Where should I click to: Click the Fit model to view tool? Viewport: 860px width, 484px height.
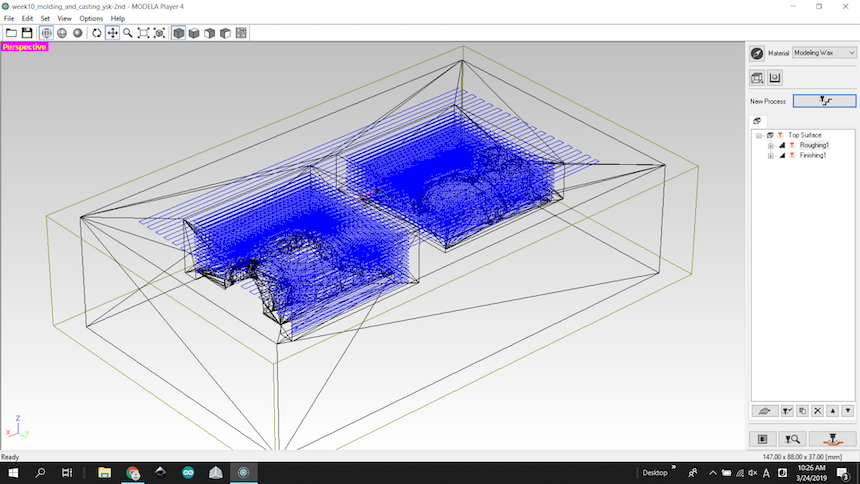[159, 33]
